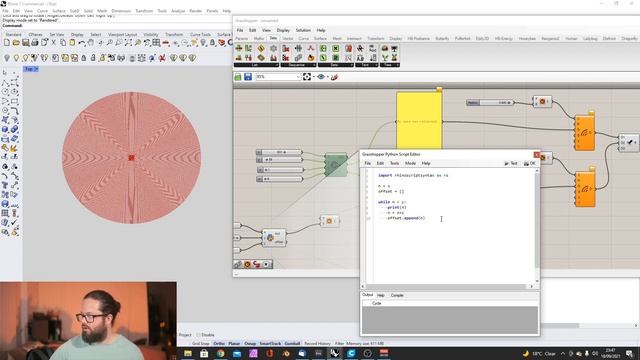This screenshot has width=640, height=360.
Task: Click the Cut (X) icon in Rhino toolbar
Action: pyautogui.click(x=53, y=43)
